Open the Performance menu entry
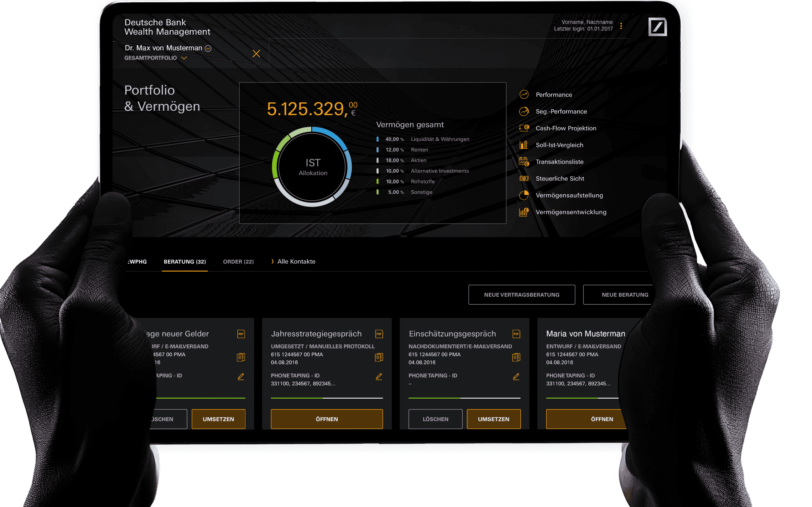The width and height of the screenshot is (812, 507). tap(554, 95)
